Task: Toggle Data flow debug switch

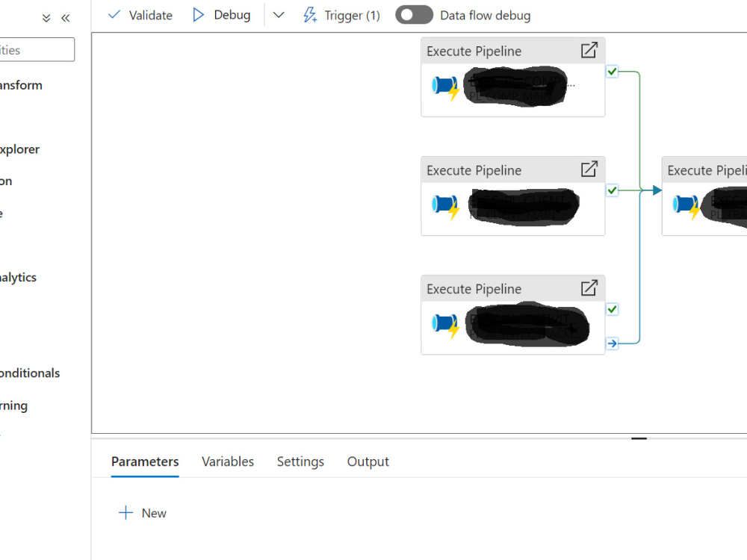Action: [414, 15]
